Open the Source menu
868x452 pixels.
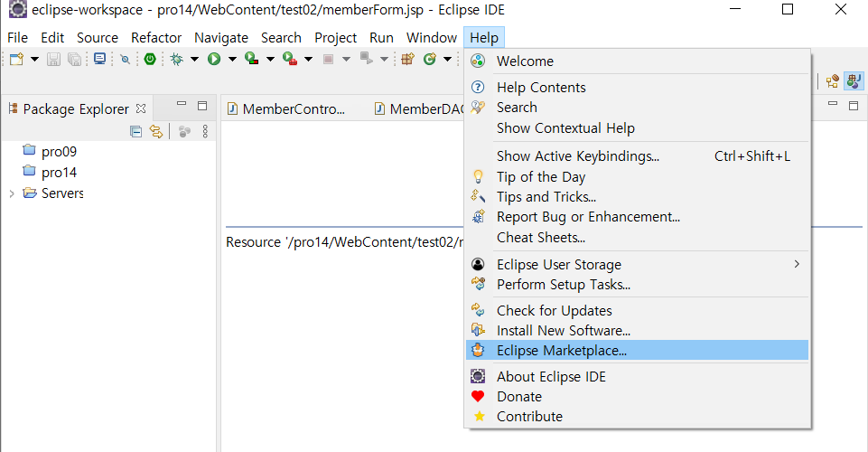98,38
